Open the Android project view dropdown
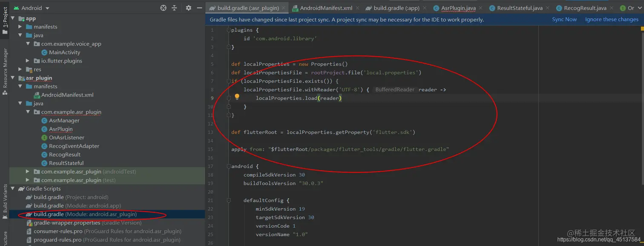Screen dimensions: 644x246 pyautogui.click(x=32, y=8)
